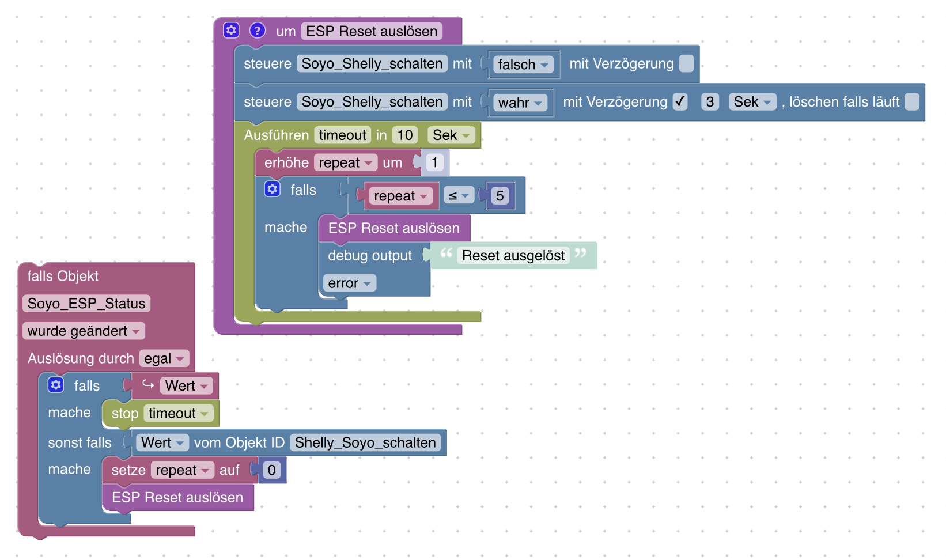Tick the 'löschen falls läuft' checkbox

pos(912,102)
